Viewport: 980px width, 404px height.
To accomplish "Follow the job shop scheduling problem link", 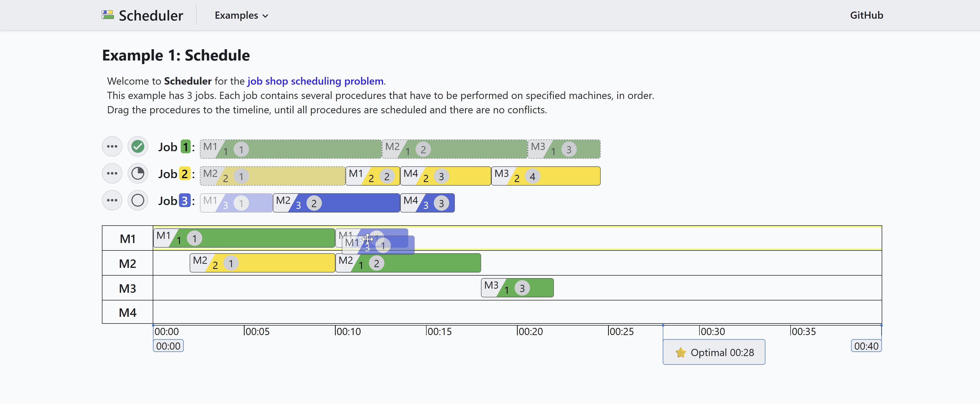I will [315, 81].
